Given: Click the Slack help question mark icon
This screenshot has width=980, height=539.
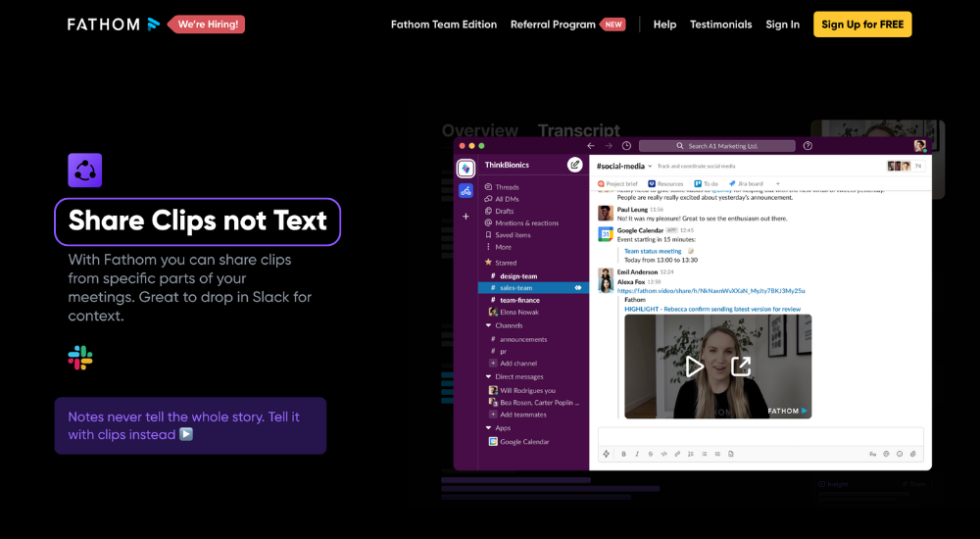Looking at the screenshot, I should (x=808, y=146).
